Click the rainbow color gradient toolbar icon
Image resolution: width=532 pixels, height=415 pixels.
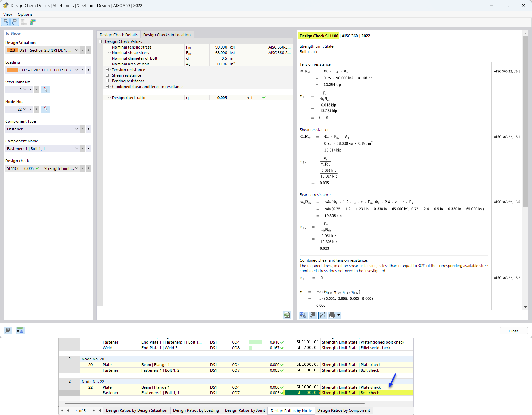click(33, 22)
